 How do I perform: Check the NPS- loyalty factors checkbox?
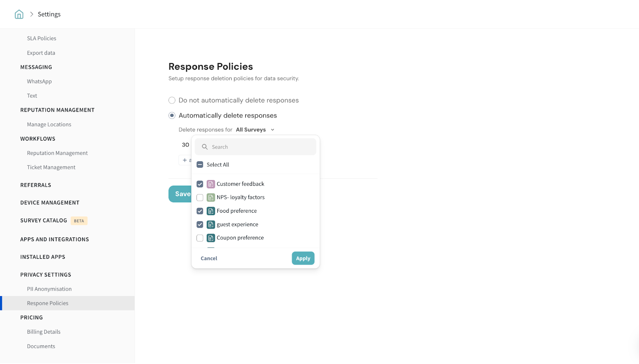pyautogui.click(x=200, y=198)
